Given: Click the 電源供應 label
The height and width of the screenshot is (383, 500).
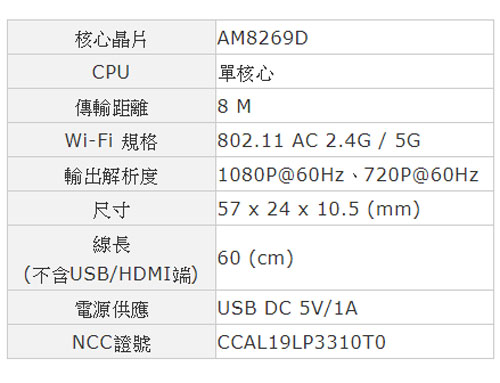Looking at the screenshot, I should click(111, 309).
